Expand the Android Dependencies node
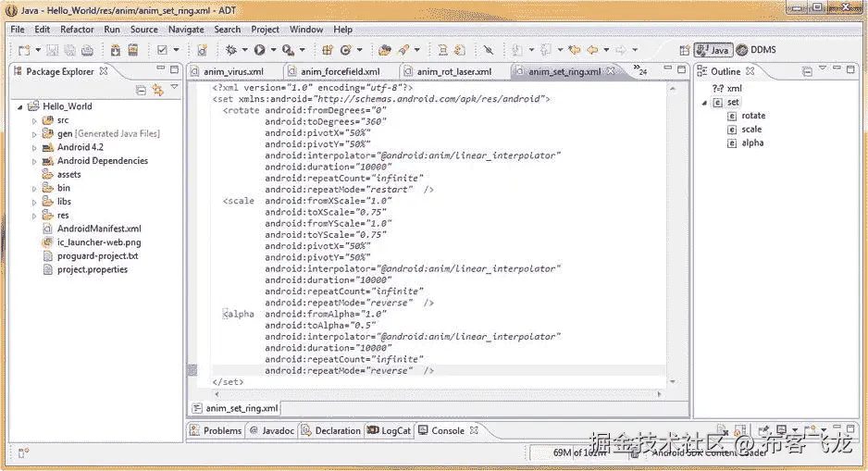Screen dimensions: 868x471 [x=34, y=161]
